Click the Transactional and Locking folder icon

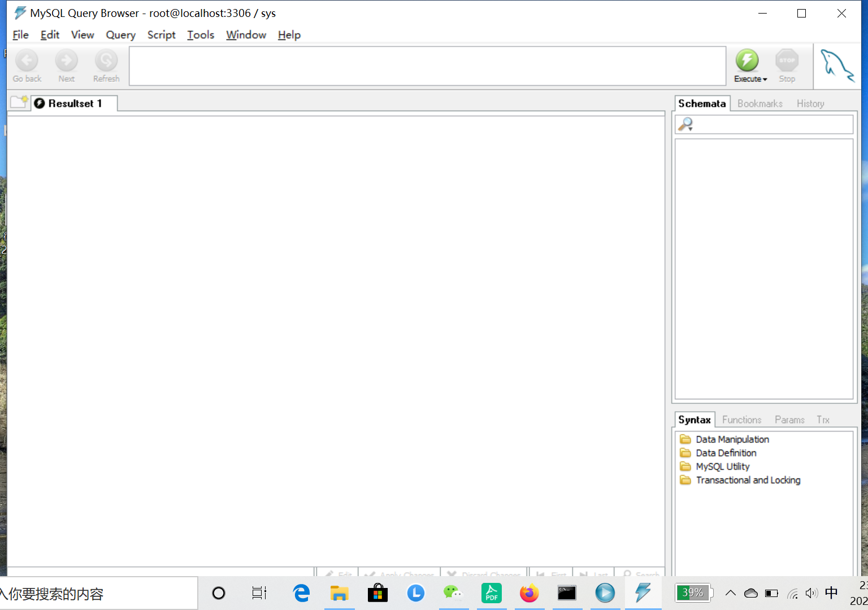coord(685,480)
